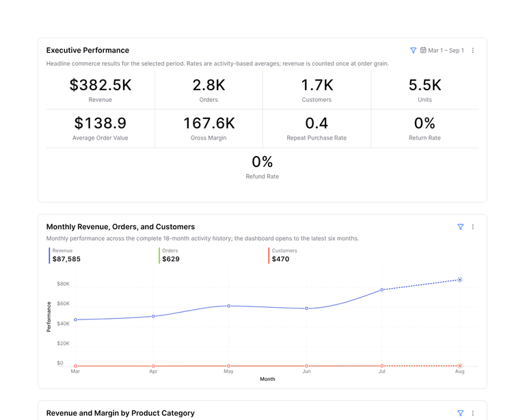This screenshot has width=525, height=420.
Task: Select the 0% Return Rate metric
Action: (425, 129)
